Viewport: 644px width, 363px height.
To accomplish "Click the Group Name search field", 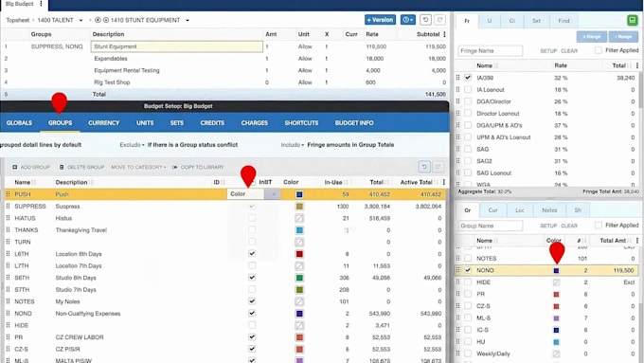I will (x=491, y=226).
